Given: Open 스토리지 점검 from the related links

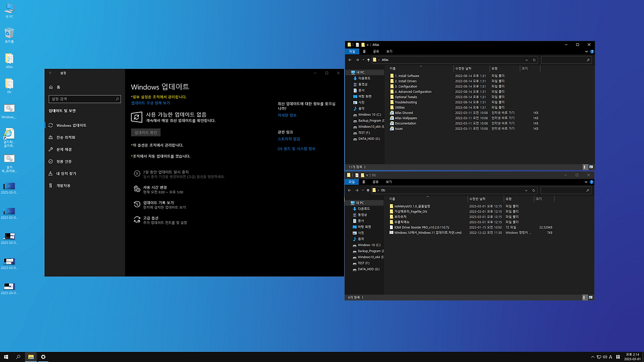Looking at the screenshot, I should pyautogui.click(x=288, y=139).
